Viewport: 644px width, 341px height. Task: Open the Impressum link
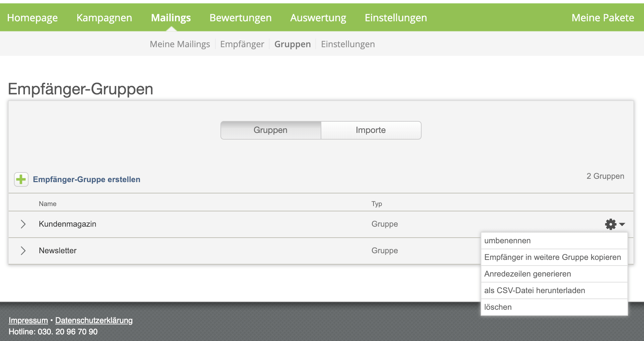click(28, 320)
